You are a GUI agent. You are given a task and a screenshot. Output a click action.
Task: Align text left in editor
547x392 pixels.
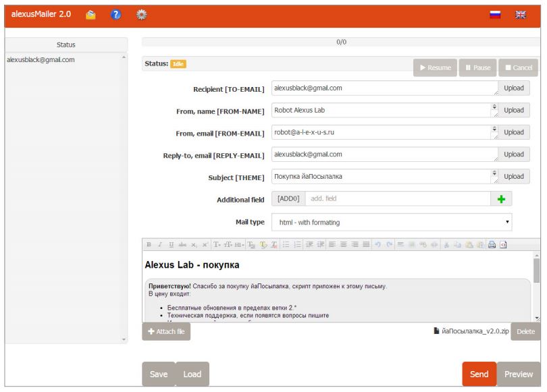pyautogui.click(x=332, y=245)
